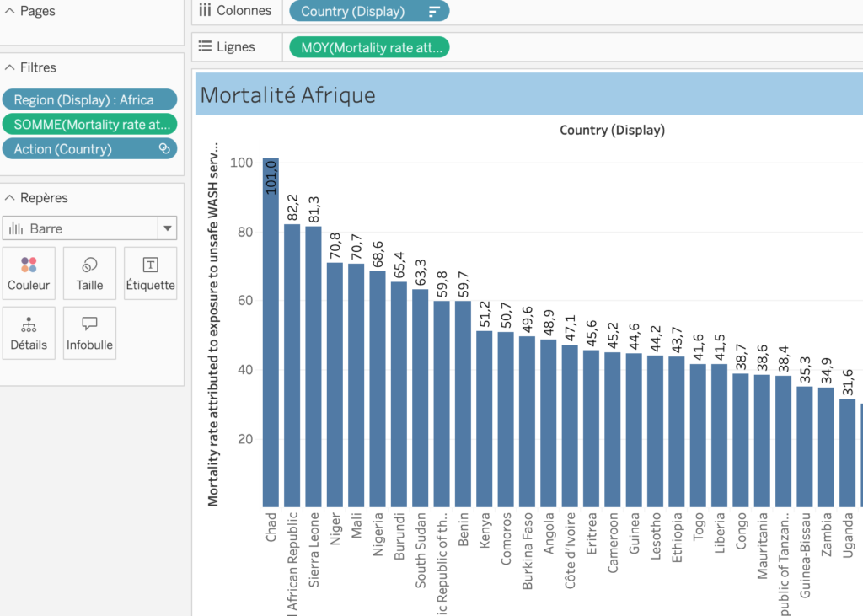Click sort icon on Country (Display) pill

point(434,12)
